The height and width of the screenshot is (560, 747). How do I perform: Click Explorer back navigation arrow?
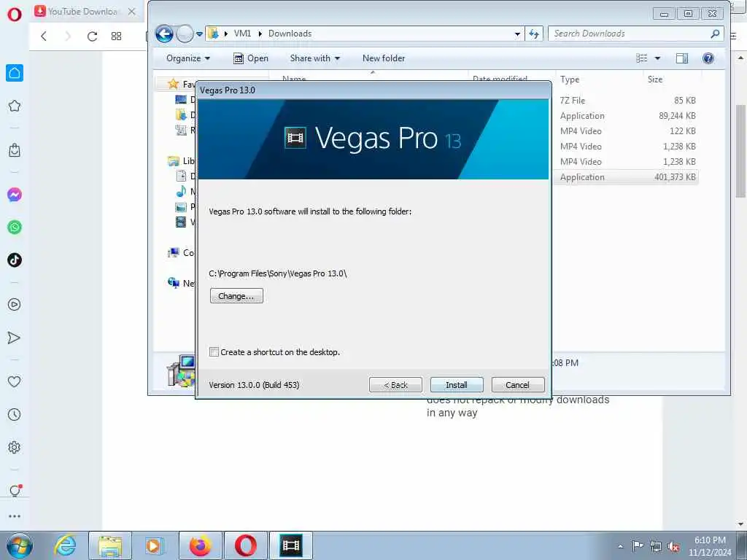tap(164, 34)
